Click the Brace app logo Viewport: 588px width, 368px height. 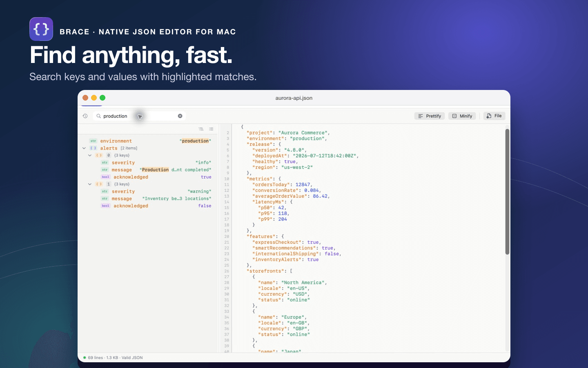(x=41, y=29)
